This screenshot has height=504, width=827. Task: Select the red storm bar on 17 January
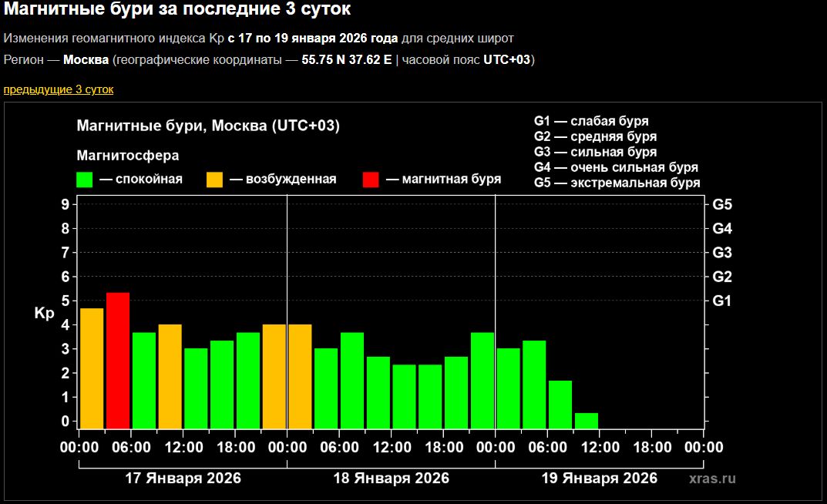[x=118, y=360]
